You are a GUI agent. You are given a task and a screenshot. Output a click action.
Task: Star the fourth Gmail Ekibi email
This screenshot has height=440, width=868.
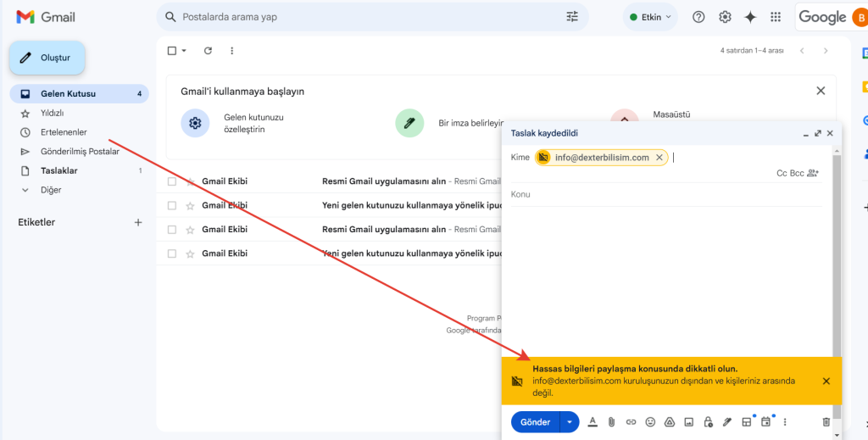click(190, 253)
